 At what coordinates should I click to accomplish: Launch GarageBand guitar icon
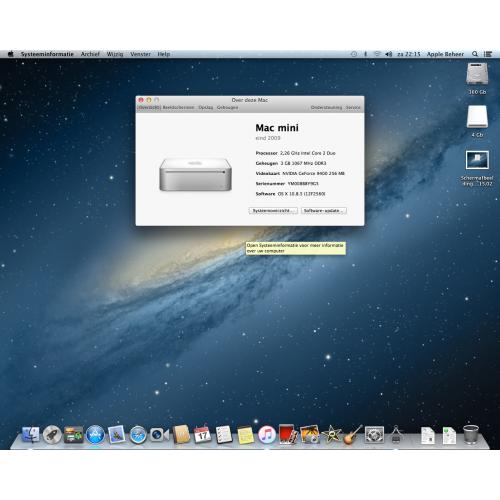coord(353,435)
